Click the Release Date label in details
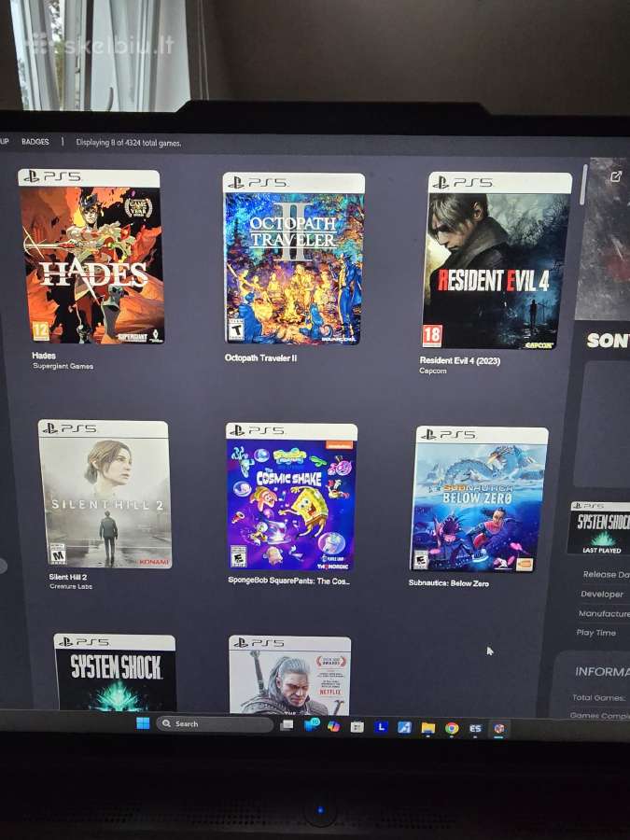 click(x=606, y=574)
